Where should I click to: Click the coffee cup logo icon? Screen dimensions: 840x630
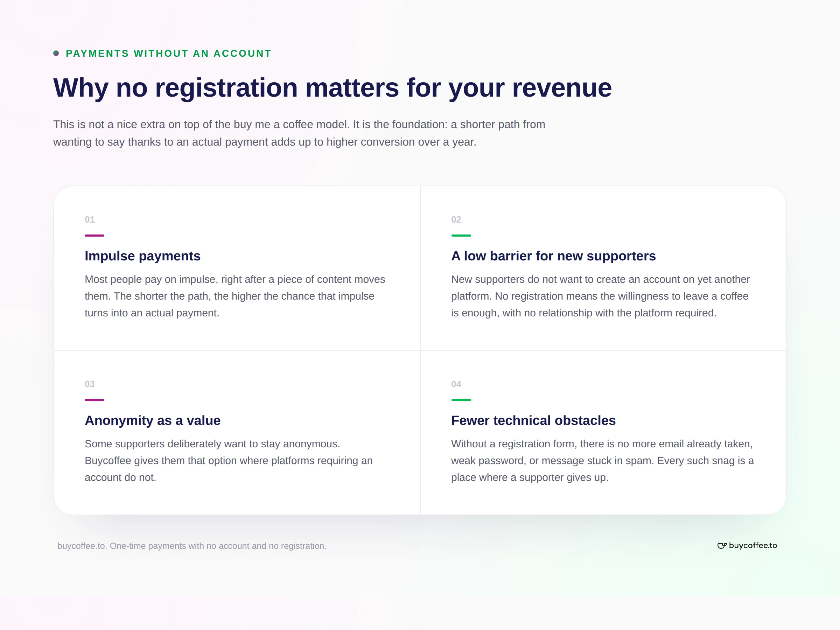click(x=721, y=546)
